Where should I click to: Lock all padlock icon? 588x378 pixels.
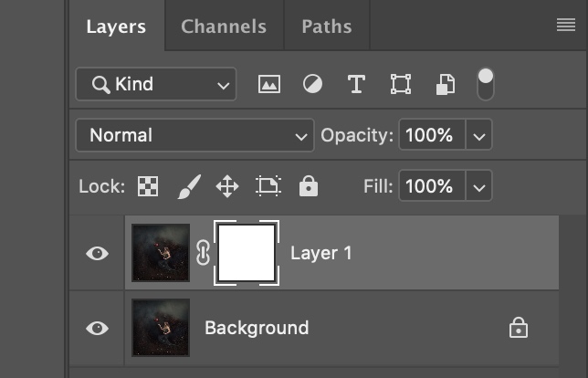pos(309,186)
